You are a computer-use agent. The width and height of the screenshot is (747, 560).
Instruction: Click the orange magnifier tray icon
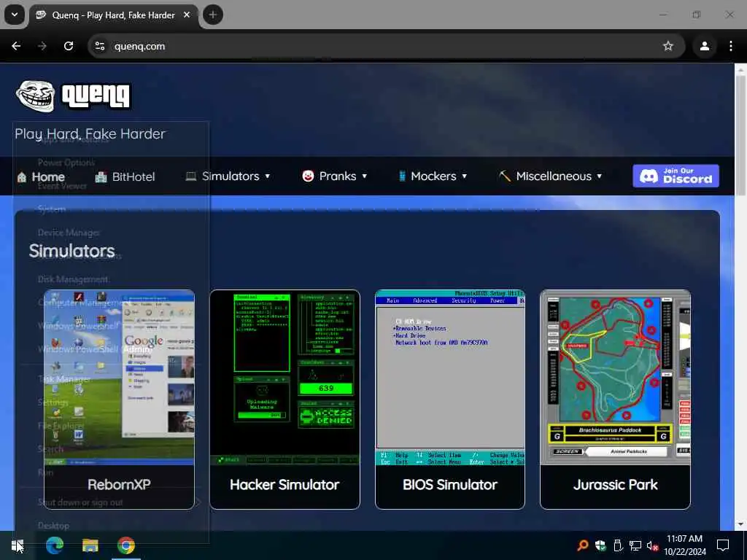pos(583,545)
